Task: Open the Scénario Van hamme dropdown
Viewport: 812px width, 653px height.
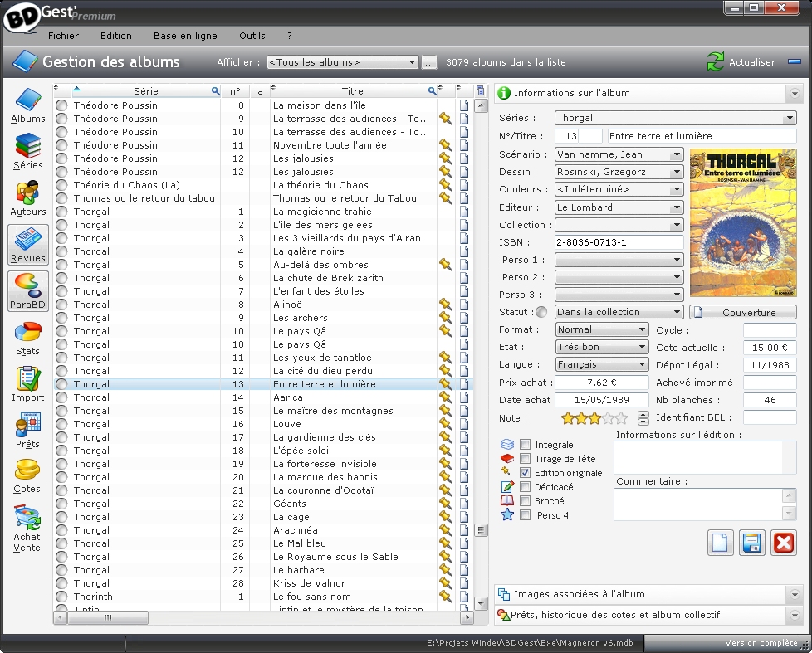Action: [619, 154]
